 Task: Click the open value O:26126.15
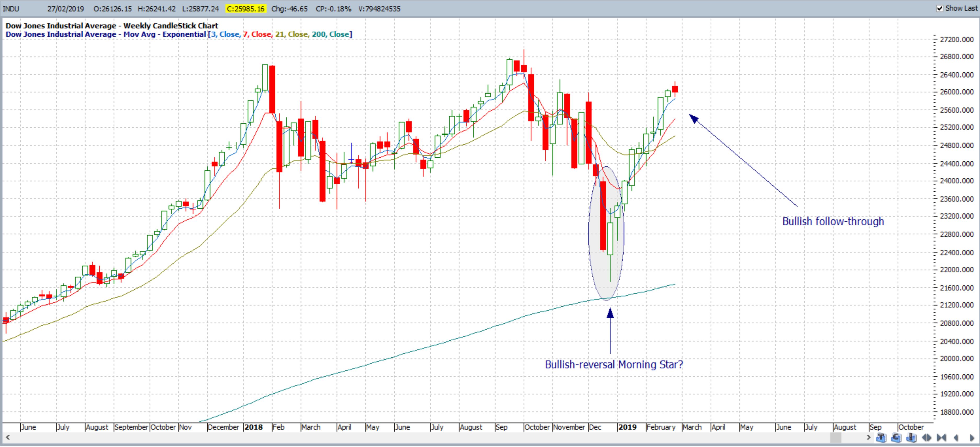[x=113, y=9]
